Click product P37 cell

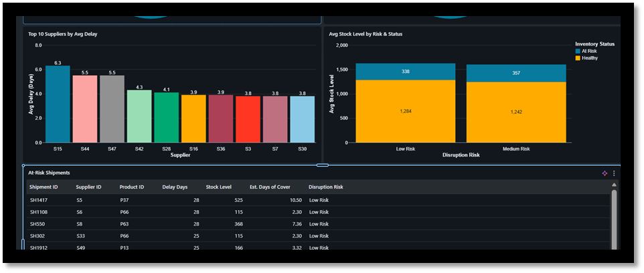(x=124, y=200)
